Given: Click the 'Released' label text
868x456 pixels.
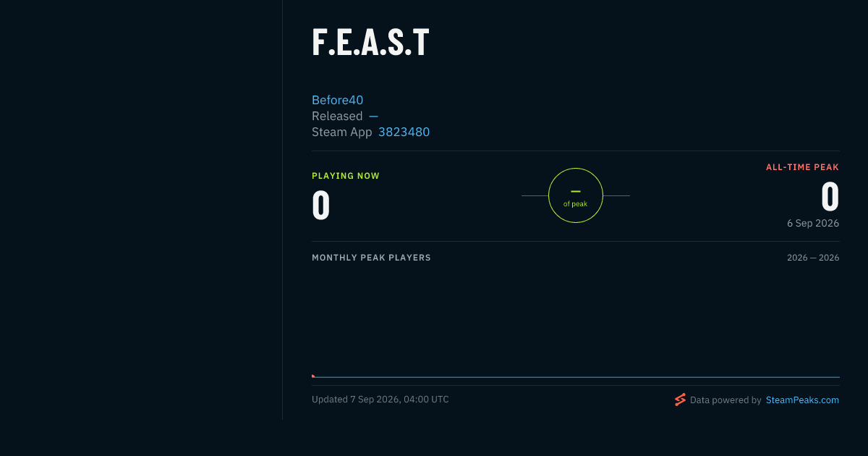Looking at the screenshot, I should (337, 116).
